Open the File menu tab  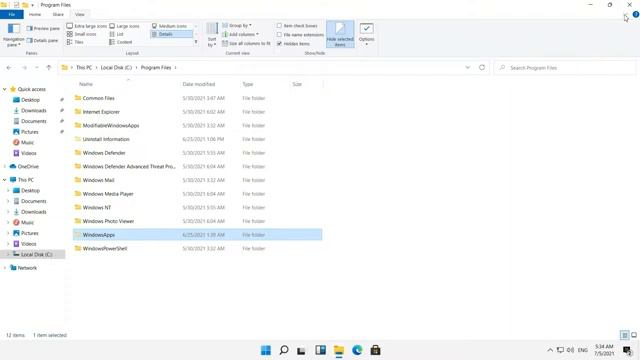[x=12, y=14]
